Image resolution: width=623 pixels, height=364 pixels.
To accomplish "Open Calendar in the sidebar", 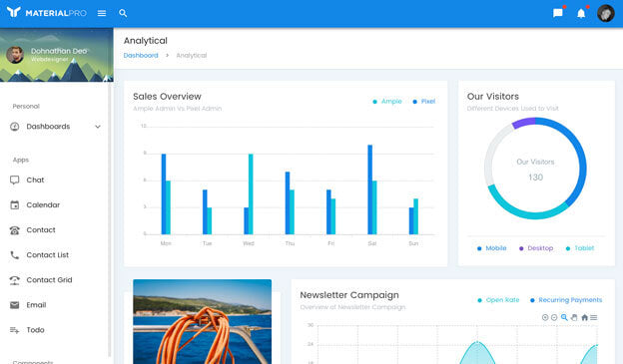I will [x=56, y=204].
